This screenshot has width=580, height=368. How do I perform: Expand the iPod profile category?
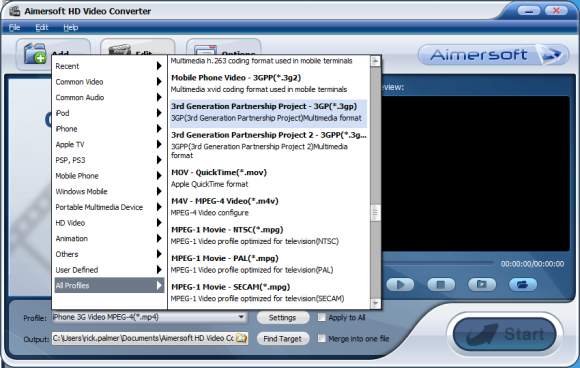coord(109,113)
